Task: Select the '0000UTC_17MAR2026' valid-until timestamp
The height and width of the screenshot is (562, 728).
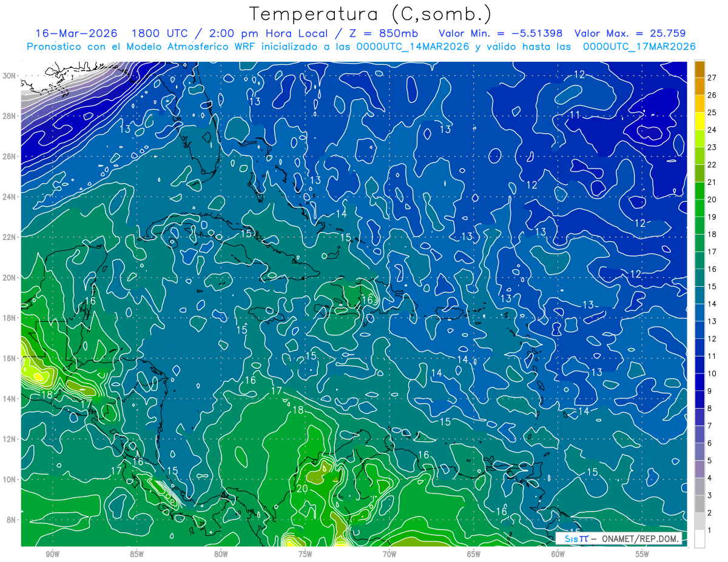Action: click(x=639, y=47)
